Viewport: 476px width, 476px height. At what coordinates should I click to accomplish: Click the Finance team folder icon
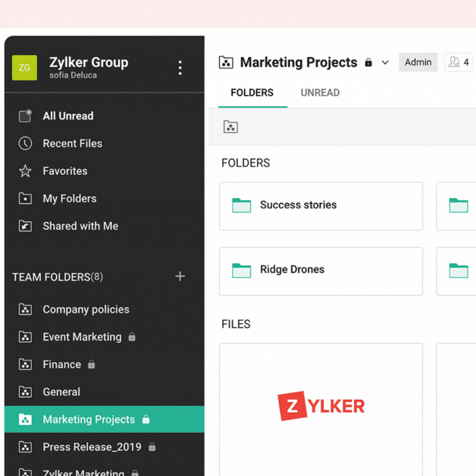(25, 364)
